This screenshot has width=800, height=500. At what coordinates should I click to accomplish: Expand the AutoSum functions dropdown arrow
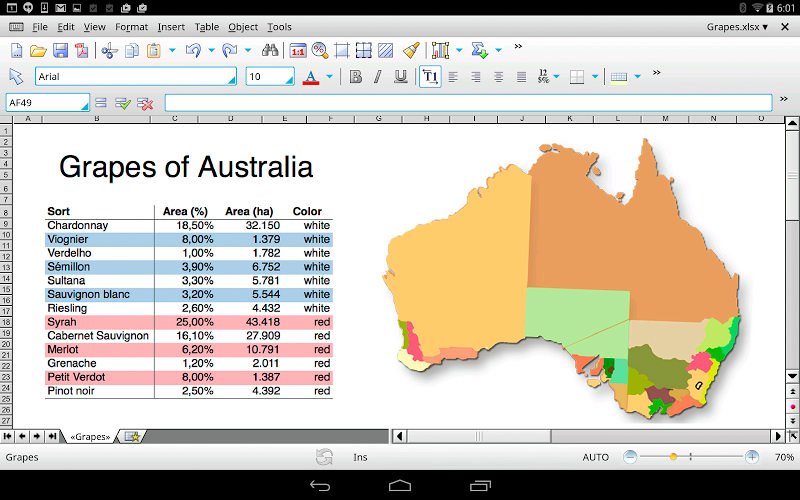(x=498, y=50)
